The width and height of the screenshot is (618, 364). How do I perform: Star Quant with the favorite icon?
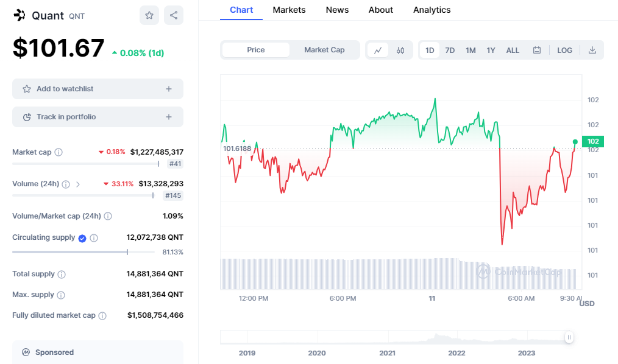pyautogui.click(x=149, y=15)
